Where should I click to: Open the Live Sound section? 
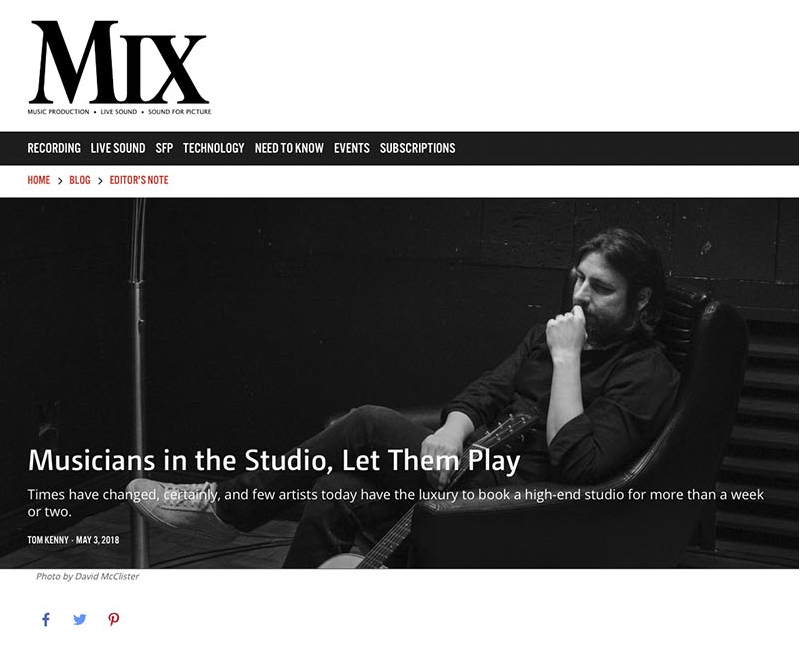(118, 148)
